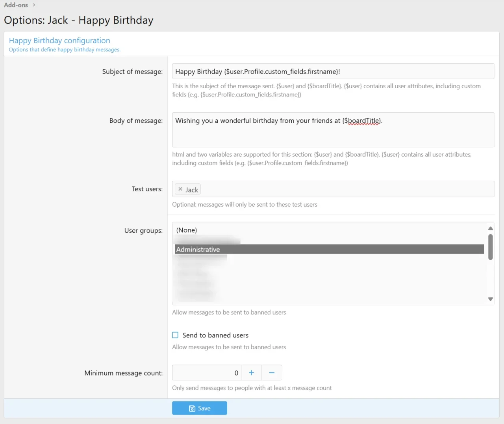Click the Subject of message input field
Viewport: 504px width, 424px height.
click(333, 71)
